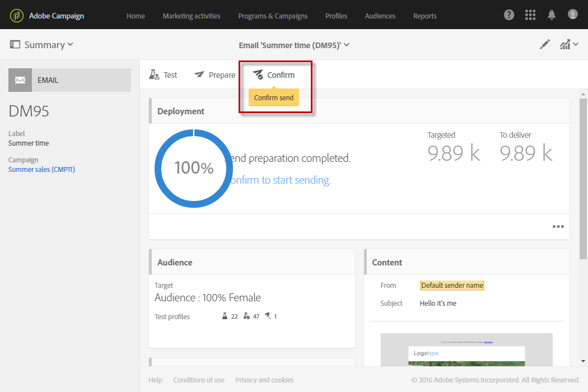The height and width of the screenshot is (392, 588).
Task: Expand the chevron next to reports icon
Action: [x=576, y=45]
